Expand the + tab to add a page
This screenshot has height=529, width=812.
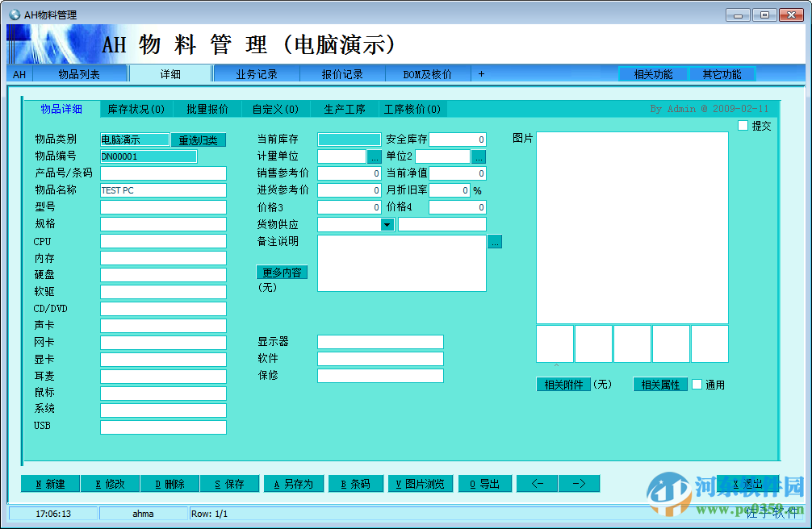[482, 73]
